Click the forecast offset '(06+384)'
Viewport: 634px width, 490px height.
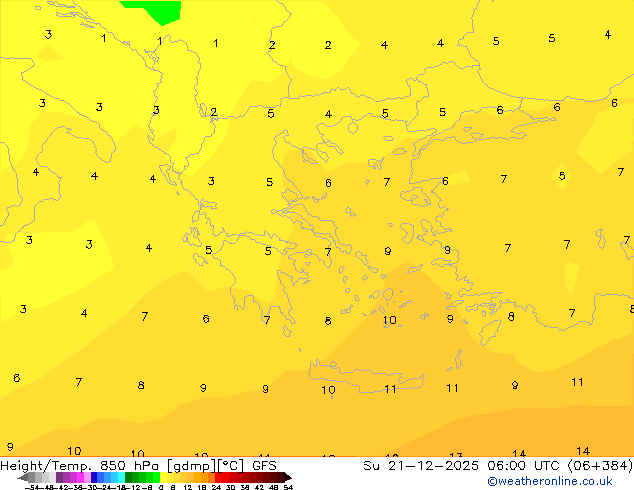(600, 466)
